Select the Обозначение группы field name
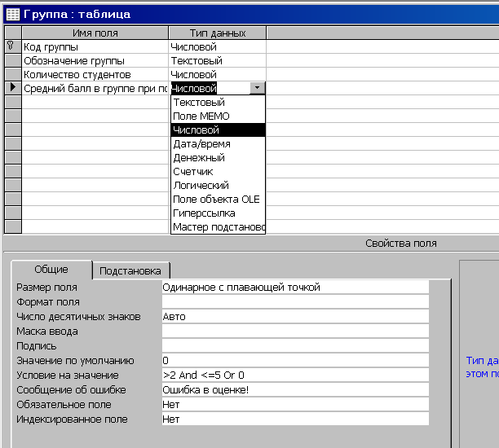This screenshot has height=448, width=499. tap(95, 61)
